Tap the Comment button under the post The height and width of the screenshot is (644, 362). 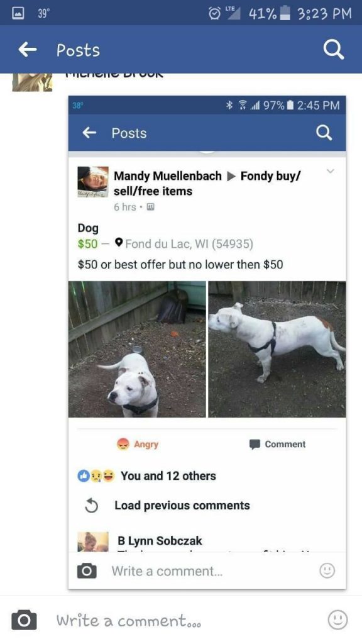[277, 444]
